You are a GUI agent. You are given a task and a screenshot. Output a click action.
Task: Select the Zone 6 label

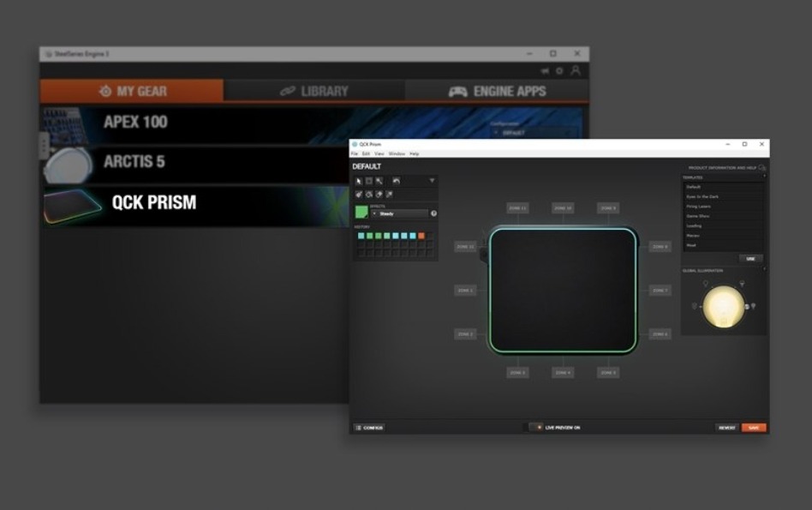click(660, 334)
